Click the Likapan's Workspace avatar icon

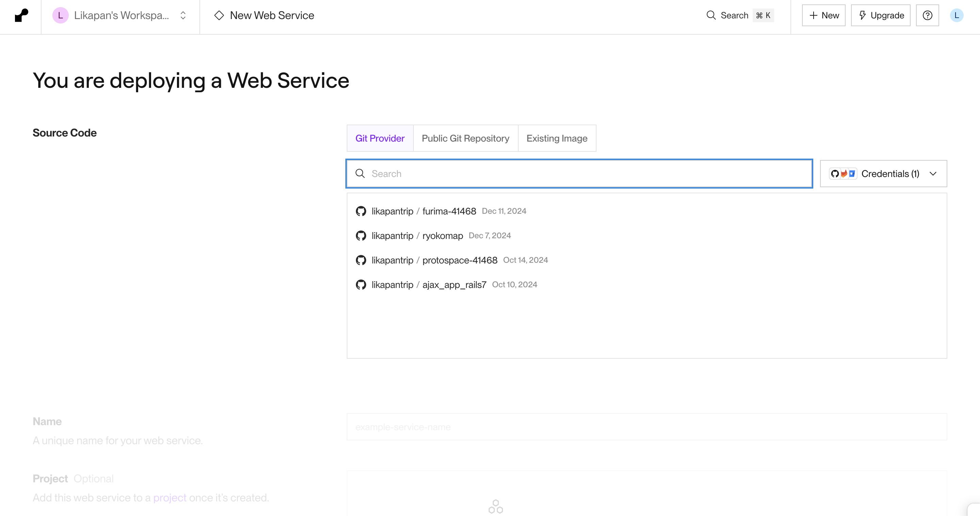tap(60, 16)
